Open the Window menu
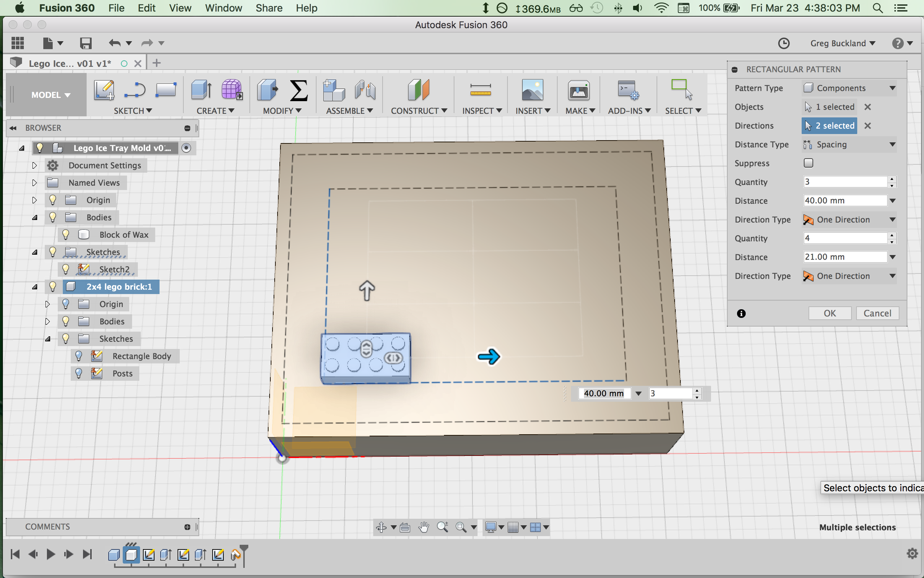 [x=223, y=8]
